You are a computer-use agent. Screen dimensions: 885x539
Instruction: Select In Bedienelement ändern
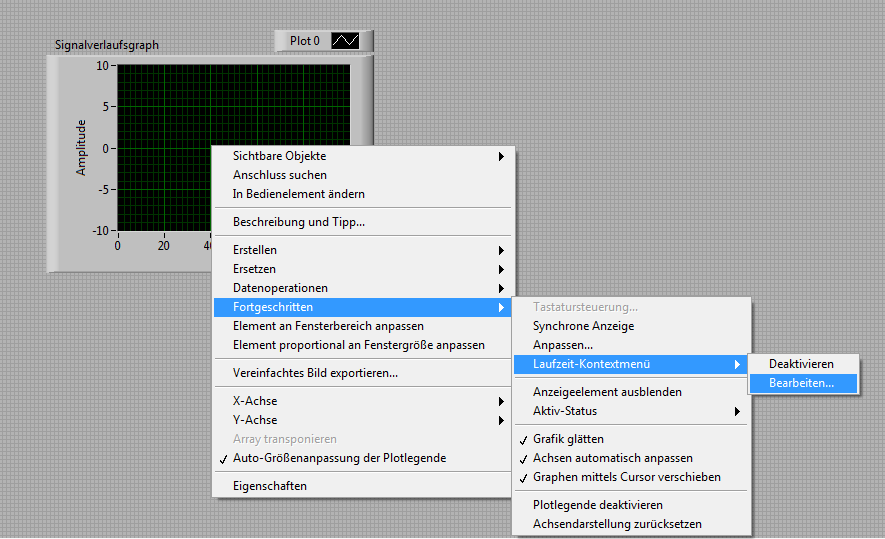362,194
